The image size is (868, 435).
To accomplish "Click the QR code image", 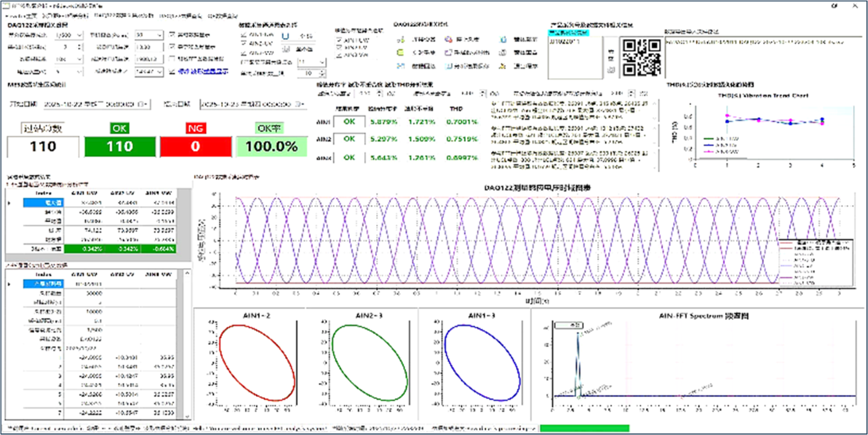I will click(641, 57).
